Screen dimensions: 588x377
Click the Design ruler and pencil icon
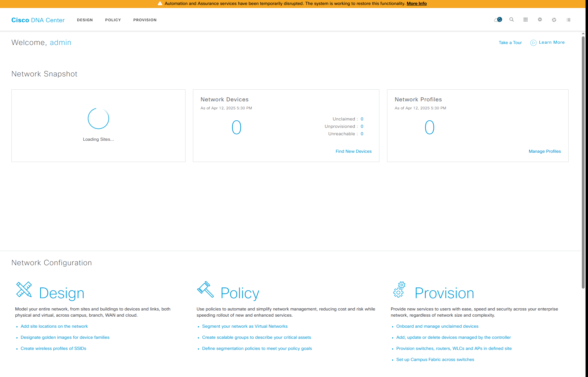pos(24,290)
